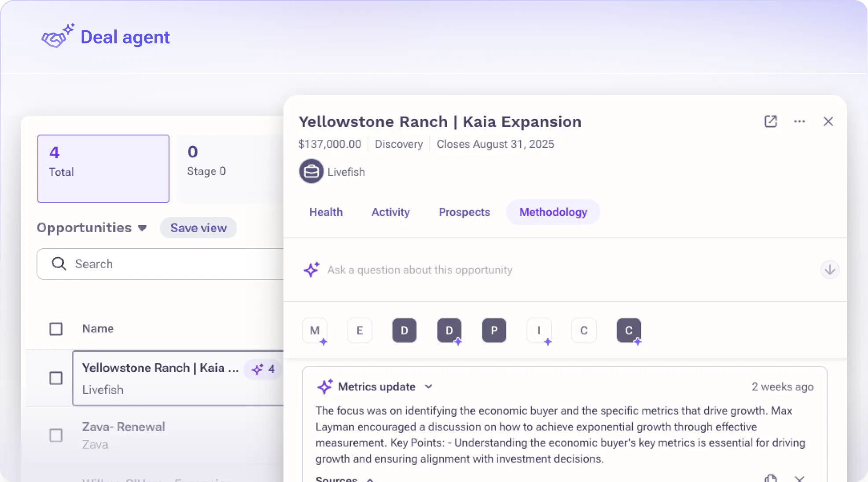Open the Prospects tab
The width and height of the screenshot is (868, 482).
(x=464, y=212)
